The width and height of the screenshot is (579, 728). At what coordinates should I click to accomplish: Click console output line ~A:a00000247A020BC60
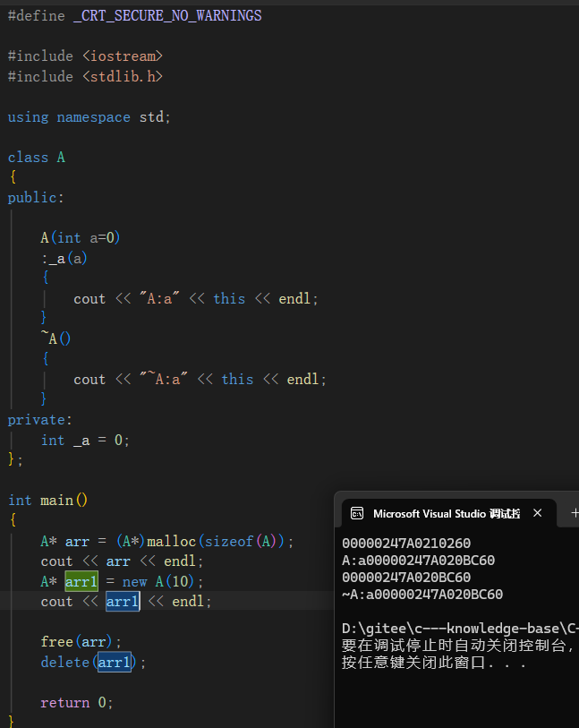pyautogui.click(x=422, y=595)
